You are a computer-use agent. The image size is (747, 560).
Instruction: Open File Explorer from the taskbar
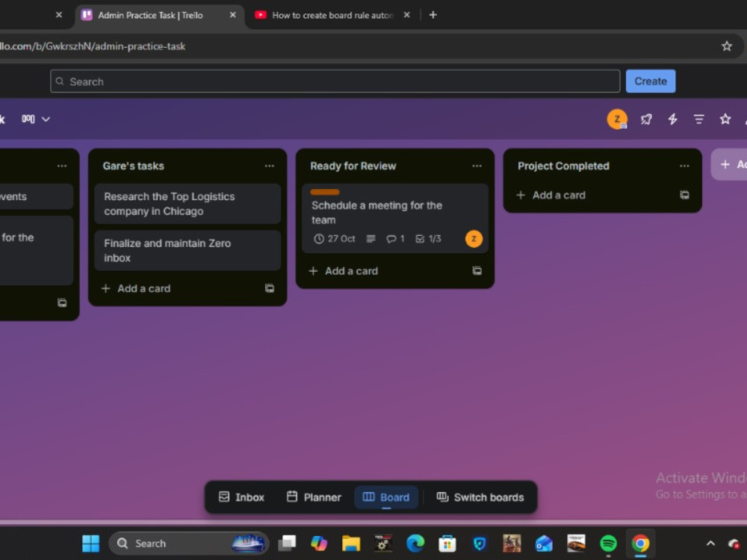[x=351, y=544]
